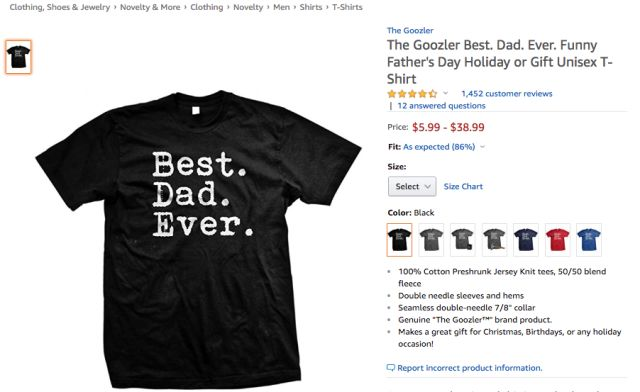The height and width of the screenshot is (392, 640).
Task: Open the Size Chart link
Action: point(463,186)
